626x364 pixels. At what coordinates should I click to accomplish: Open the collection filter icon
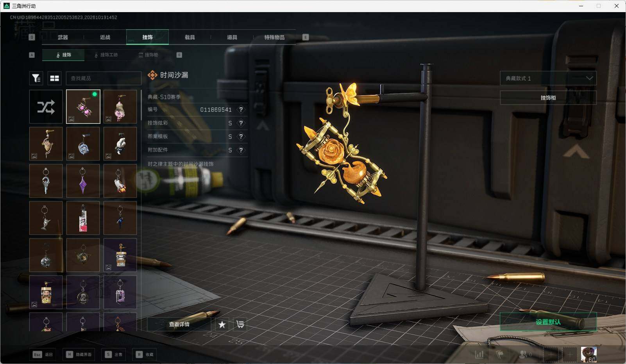(36, 79)
